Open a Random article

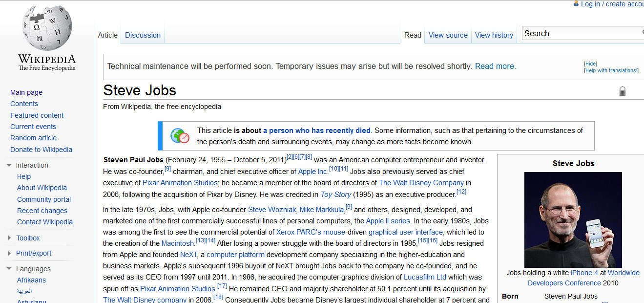[33, 138]
